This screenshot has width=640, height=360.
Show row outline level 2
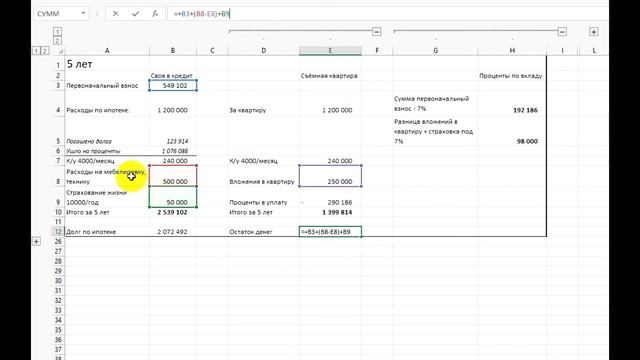[45, 51]
